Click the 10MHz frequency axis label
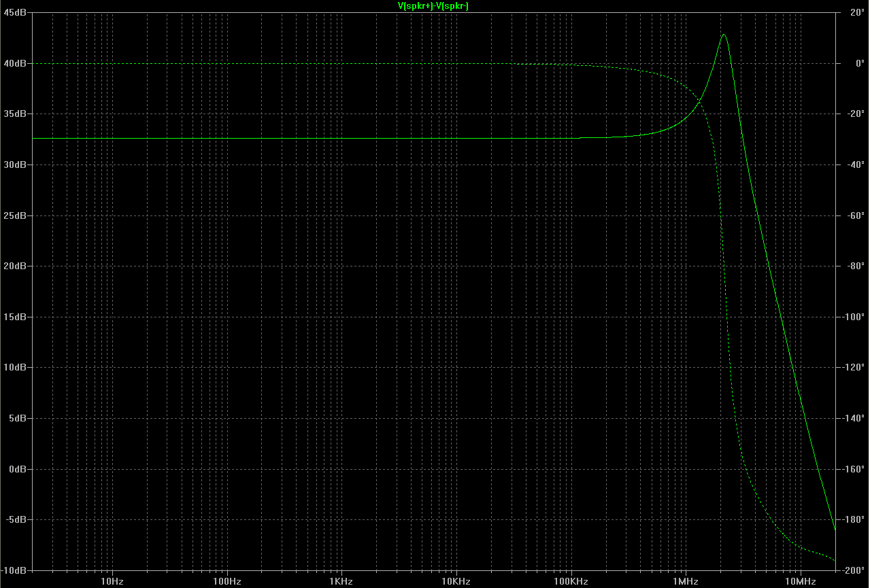The height and width of the screenshot is (588, 870). pyautogui.click(x=800, y=582)
